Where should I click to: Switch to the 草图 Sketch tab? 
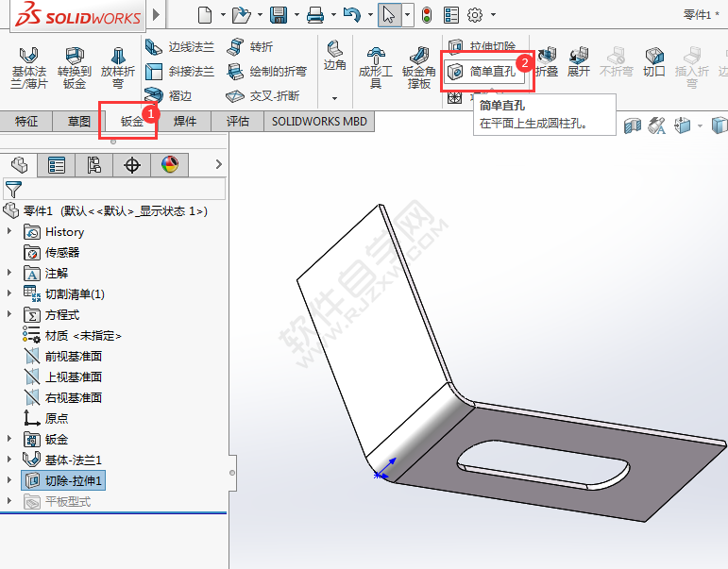(x=79, y=122)
